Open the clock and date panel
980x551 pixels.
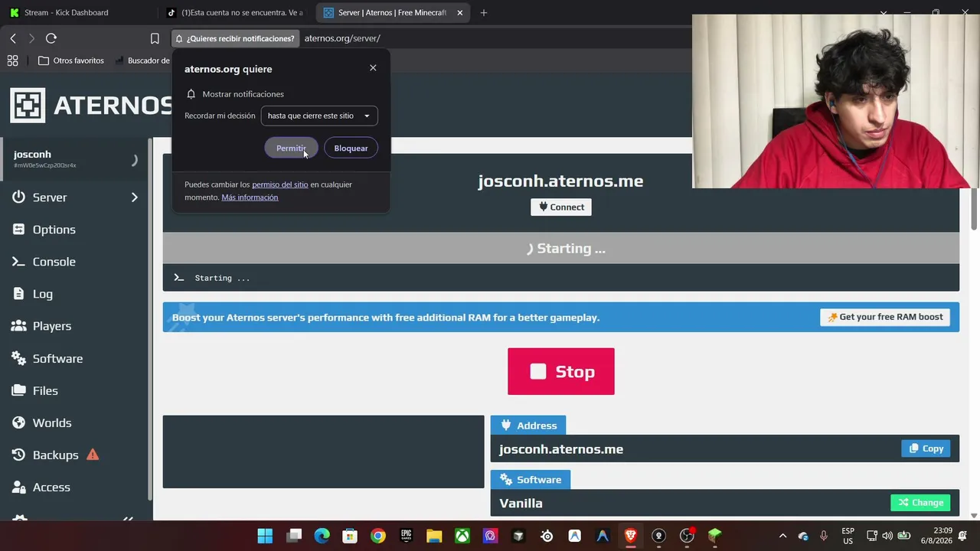[x=936, y=536]
